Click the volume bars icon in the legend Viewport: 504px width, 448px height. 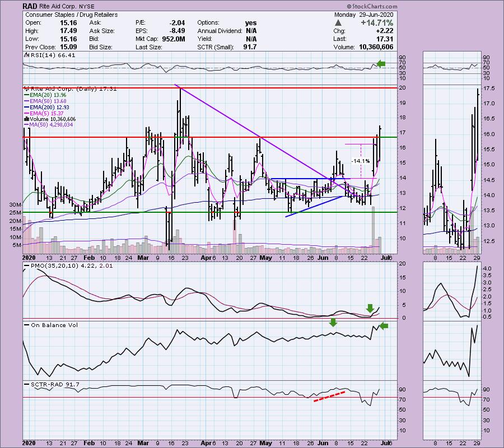point(27,119)
